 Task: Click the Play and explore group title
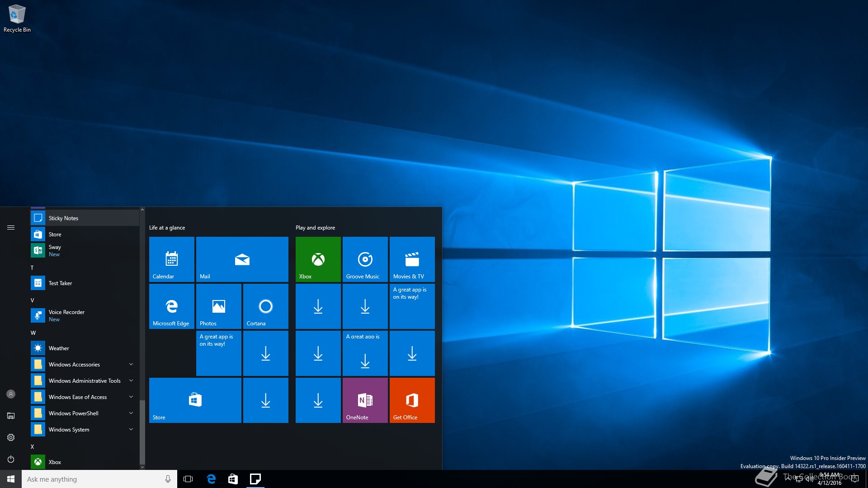[316, 228]
